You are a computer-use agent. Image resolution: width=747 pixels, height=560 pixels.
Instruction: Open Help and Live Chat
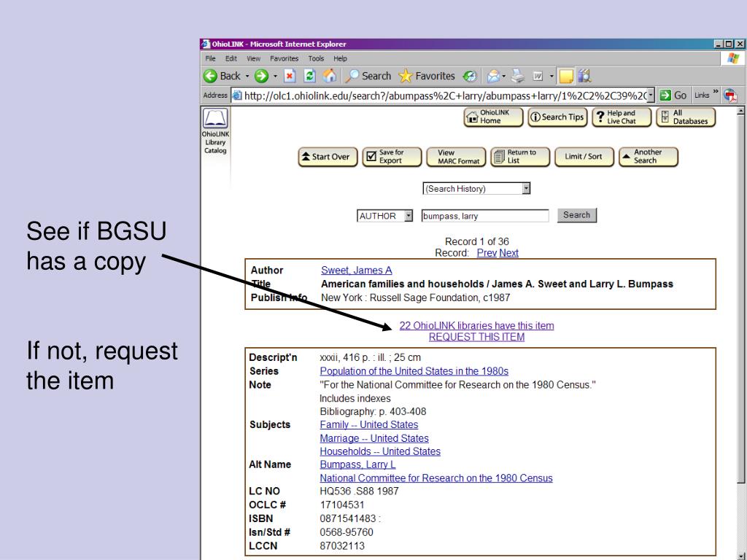point(622,117)
